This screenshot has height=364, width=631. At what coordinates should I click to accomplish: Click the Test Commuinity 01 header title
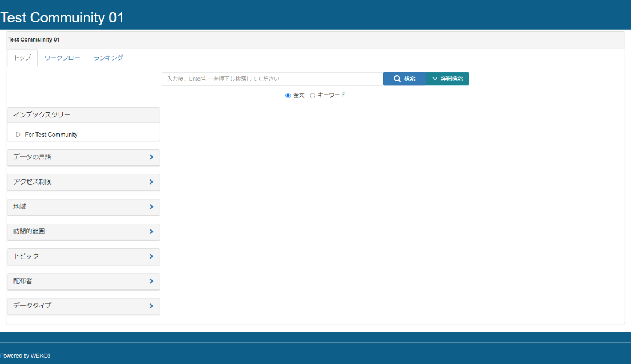pyautogui.click(x=62, y=18)
